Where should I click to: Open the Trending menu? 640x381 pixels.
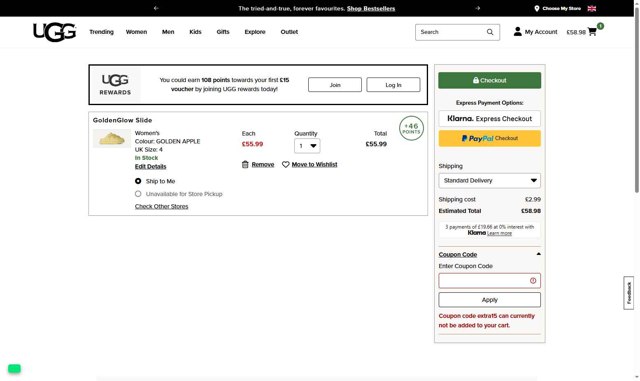(x=101, y=32)
